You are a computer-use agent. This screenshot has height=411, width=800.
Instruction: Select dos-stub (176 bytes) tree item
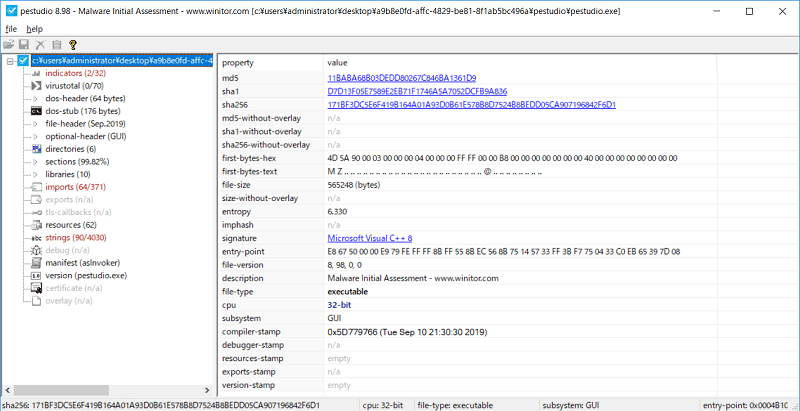[x=83, y=111]
